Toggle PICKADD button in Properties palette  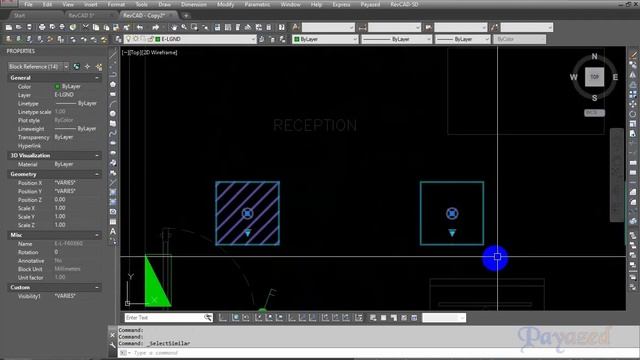pyautogui.click(x=76, y=67)
